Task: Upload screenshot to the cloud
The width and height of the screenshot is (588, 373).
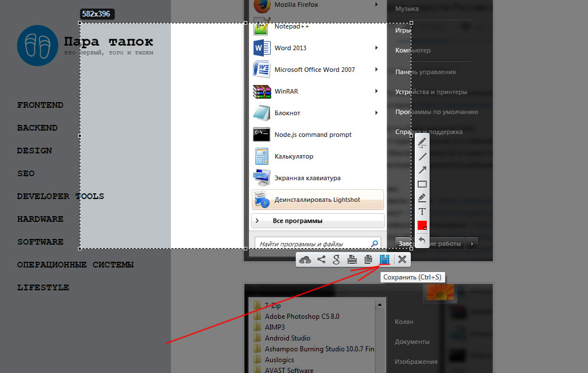Action: pos(305,260)
